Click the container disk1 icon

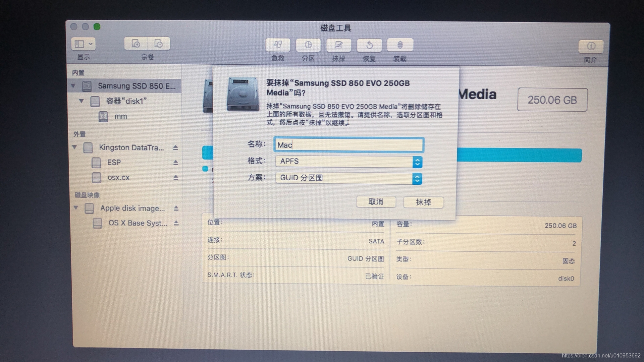95,101
